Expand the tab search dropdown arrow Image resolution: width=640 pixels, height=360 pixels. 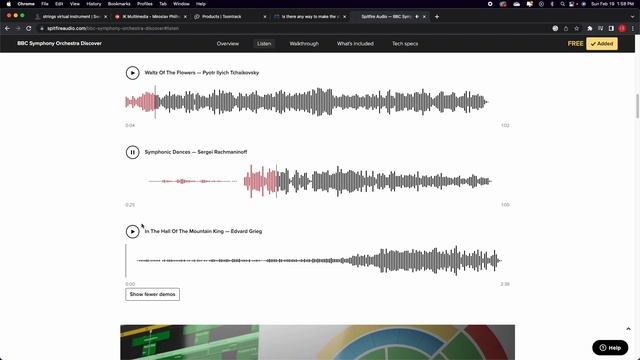coord(632,17)
